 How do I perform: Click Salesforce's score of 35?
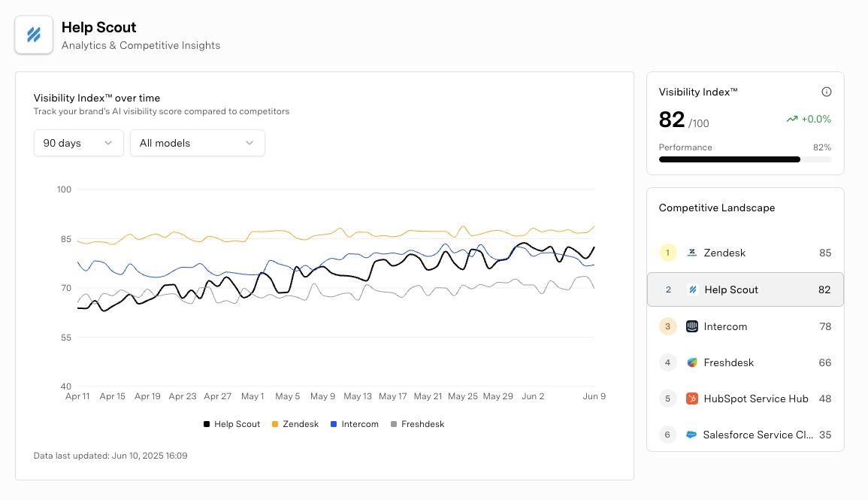825,435
